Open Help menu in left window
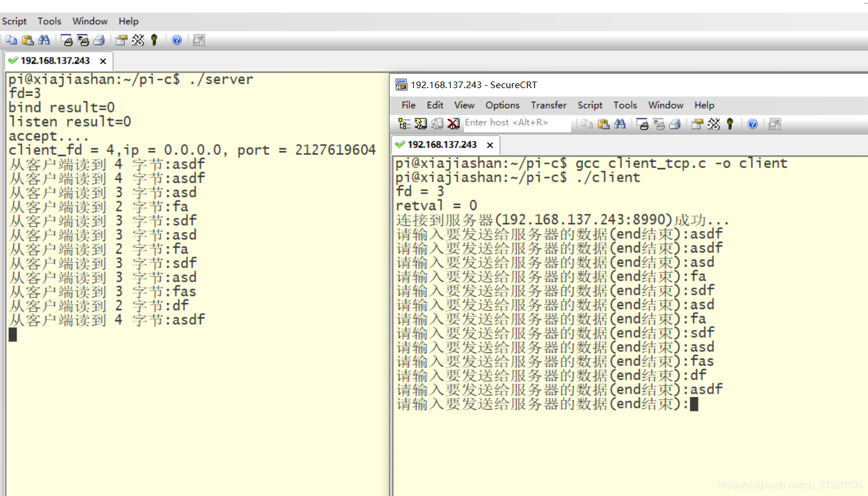The width and height of the screenshot is (868, 496). point(129,21)
